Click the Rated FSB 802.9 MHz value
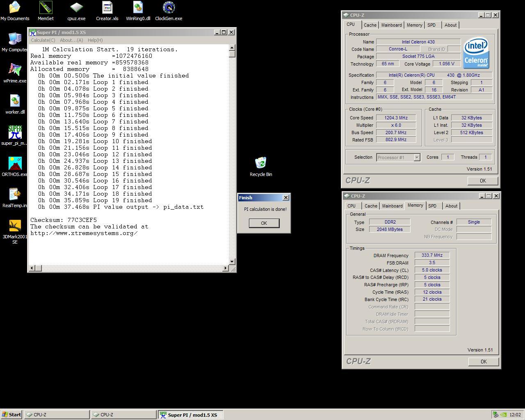Screen dimensions: 525x420 tap(396, 139)
